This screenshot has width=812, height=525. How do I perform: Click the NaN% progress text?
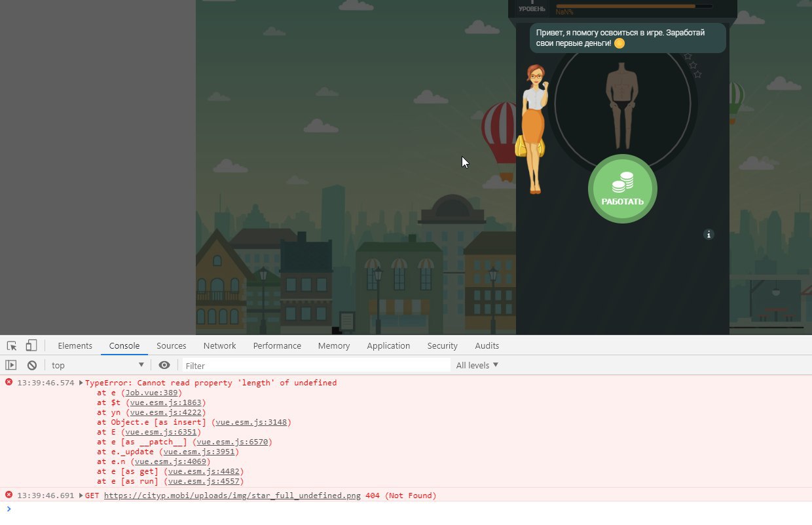click(564, 12)
